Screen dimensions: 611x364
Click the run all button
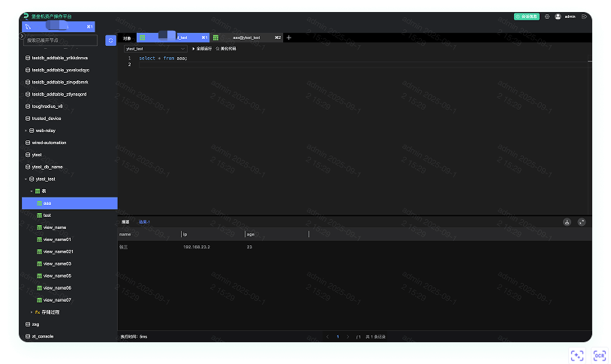tap(202, 49)
